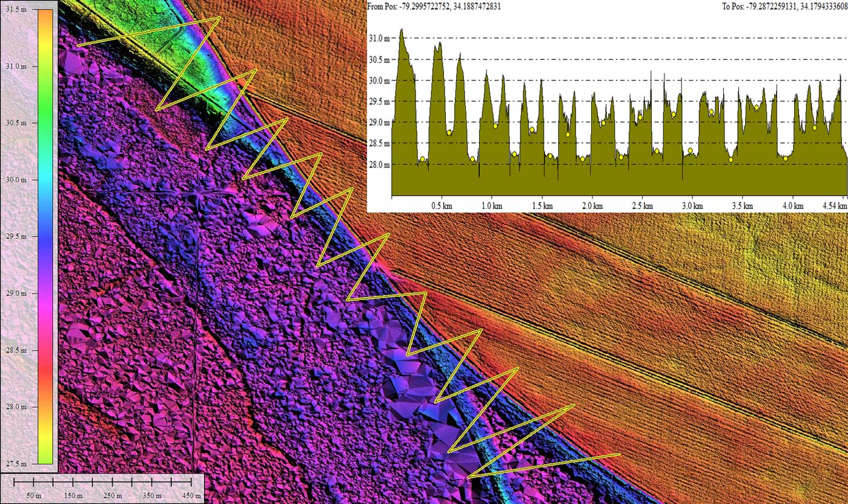Click the From Pos coordinates text
The width and height of the screenshot is (848, 504).
(x=434, y=6)
